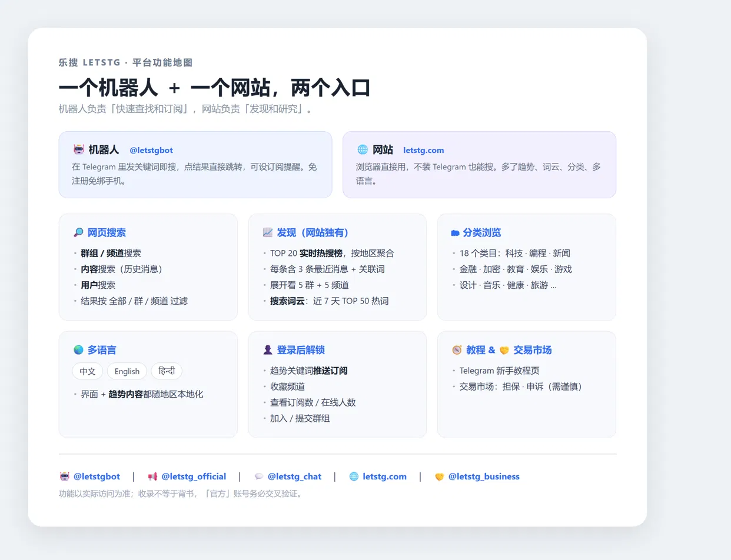Click the footer globe icon beside letstg.com

[x=354, y=476]
